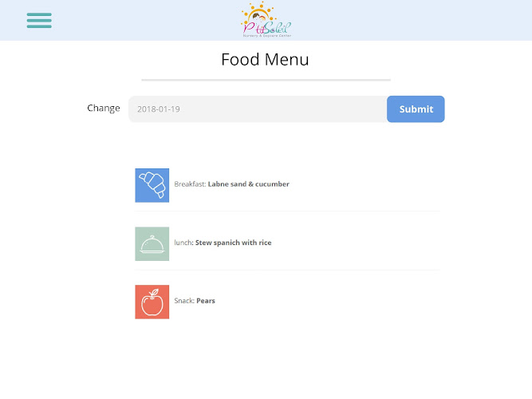The height and width of the screenshot is (399, 532).
Task: Click Nursery & Daycare Center tagline
Action: pos(267,36)
